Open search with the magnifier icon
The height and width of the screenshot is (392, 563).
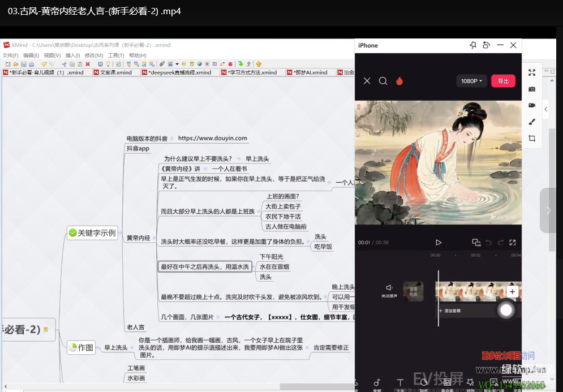383,81
